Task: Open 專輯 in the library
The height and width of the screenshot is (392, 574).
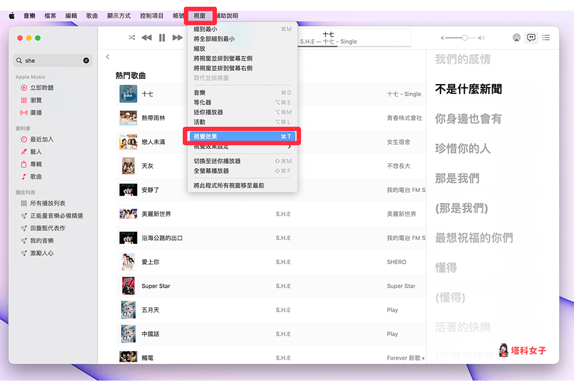Action: pyautogui.click(x=36, y=164)
